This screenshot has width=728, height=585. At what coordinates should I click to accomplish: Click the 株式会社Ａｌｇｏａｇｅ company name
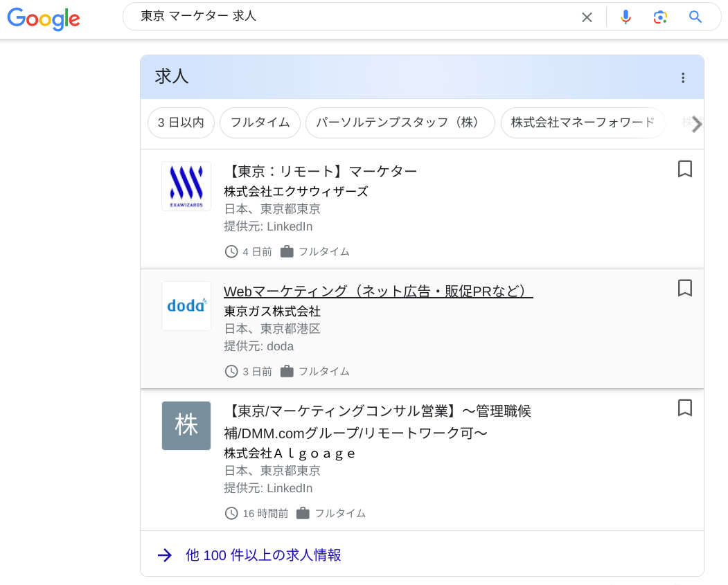click(290, 453)
